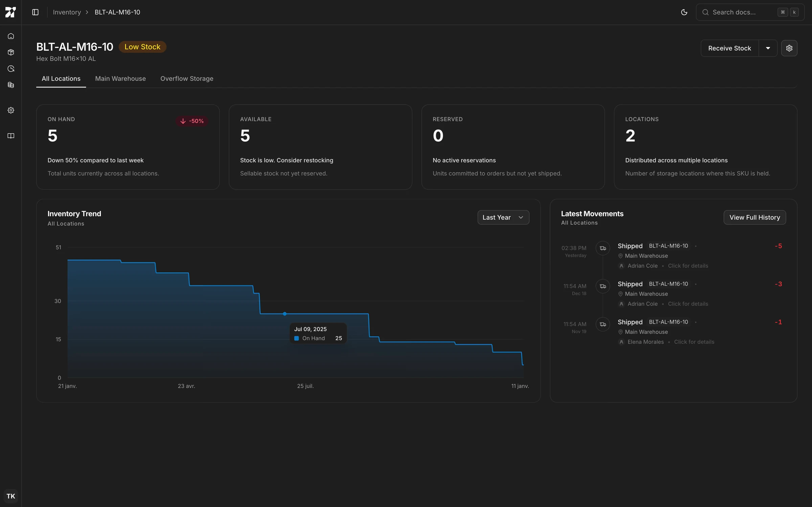Image resolution: width=812 pixels, height=507 pixels.
Task: Expand the Receive Stock dropdown arrow
Action: click(768, 48)
